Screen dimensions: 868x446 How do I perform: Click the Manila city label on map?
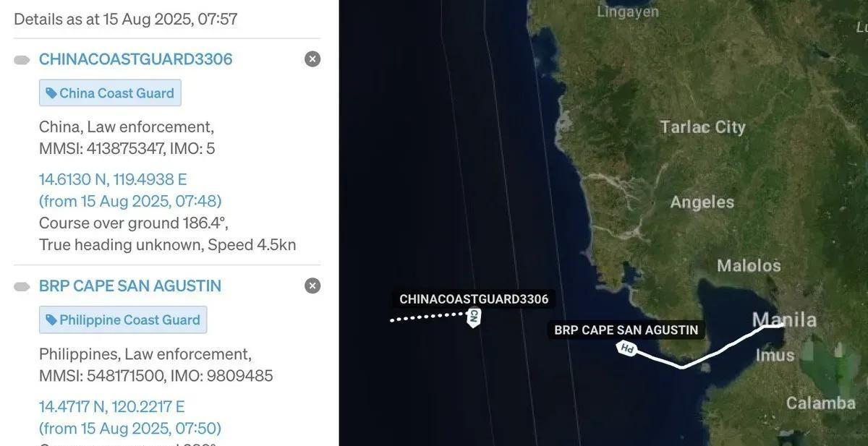click(784, 320)
